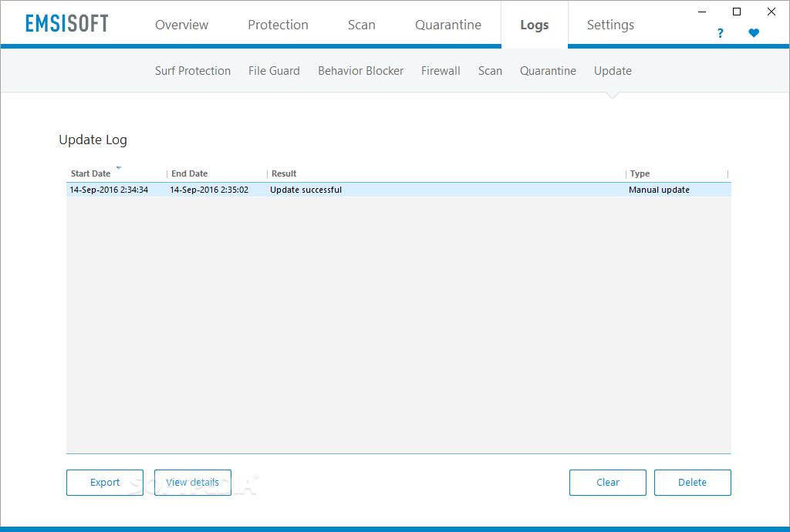Select the Logs tab
The image size is (790, 532).
(x=535, y=25)
